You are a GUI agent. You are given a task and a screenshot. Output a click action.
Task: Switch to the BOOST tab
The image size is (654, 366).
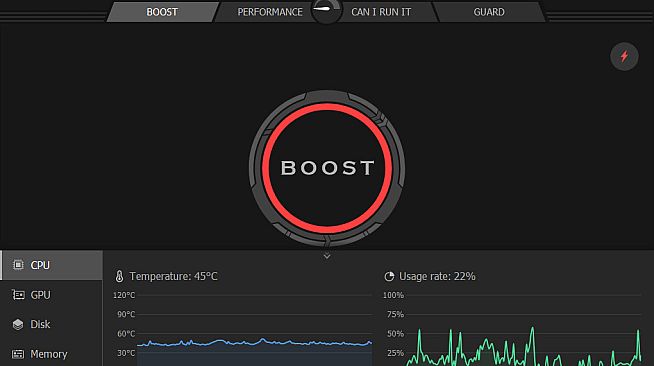click(162, 12)
